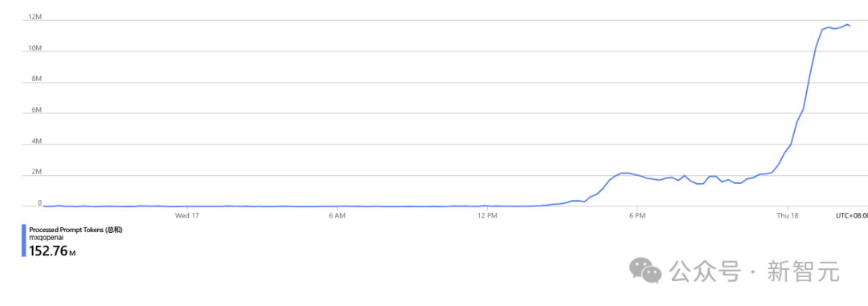Click the blue legend color bar
The image size is (868, 306).
[24, 241]
